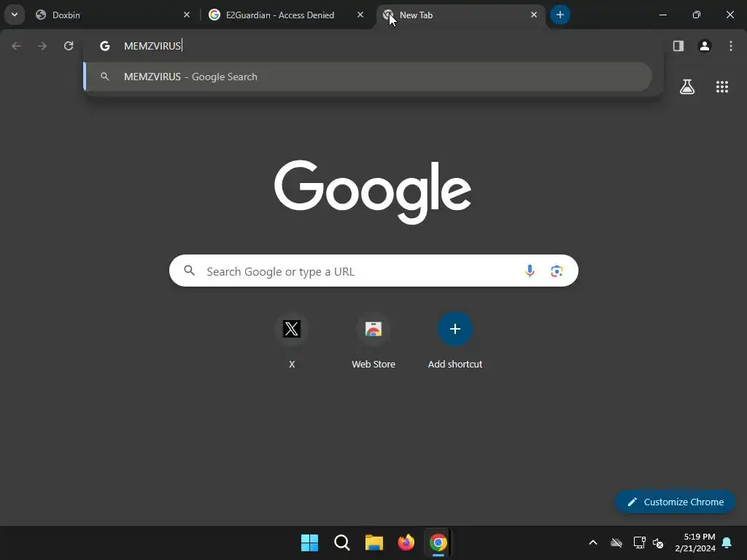Open the Chrome three-dot menu
Image resolution: width=747 pixels, height=560 pixels.
(x=731, y=46)
